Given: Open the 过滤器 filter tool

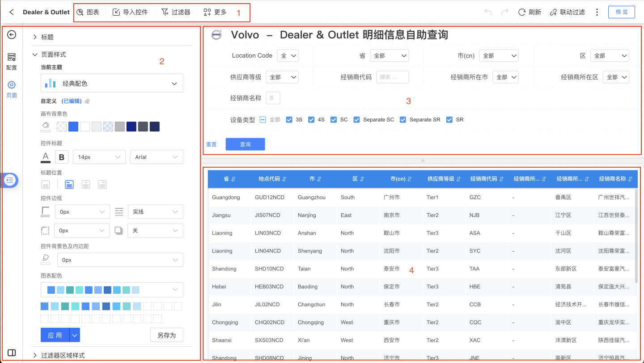Looking at the screenshot, I should [x=175, y=12].
